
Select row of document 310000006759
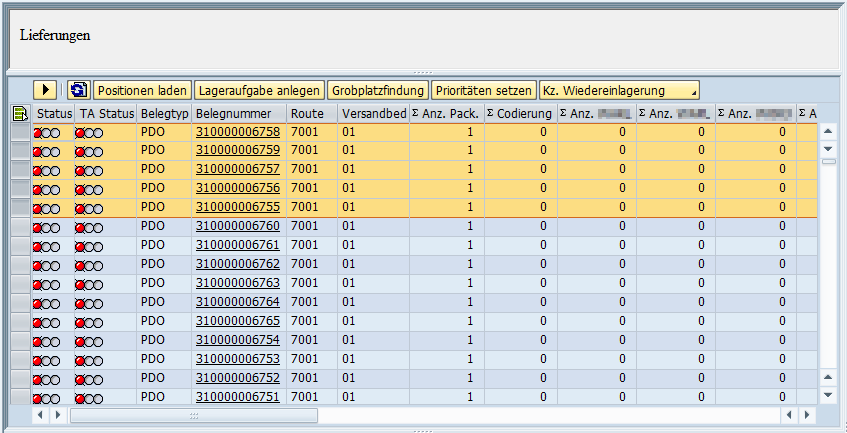20,152
